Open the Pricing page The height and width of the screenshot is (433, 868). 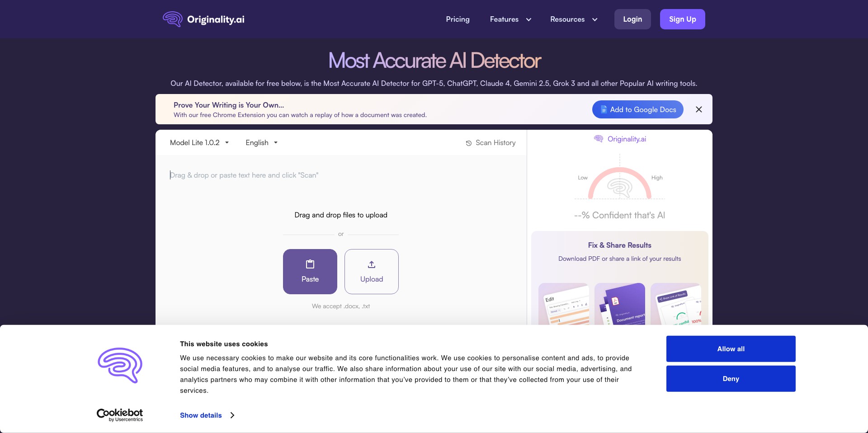click(x=458, y=19)
